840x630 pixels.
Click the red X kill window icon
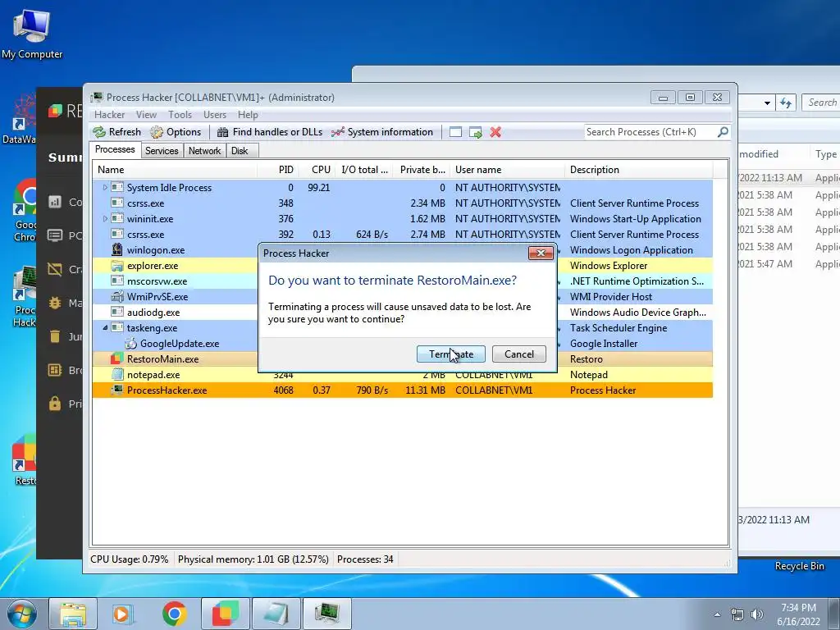[x=495, y=132]
